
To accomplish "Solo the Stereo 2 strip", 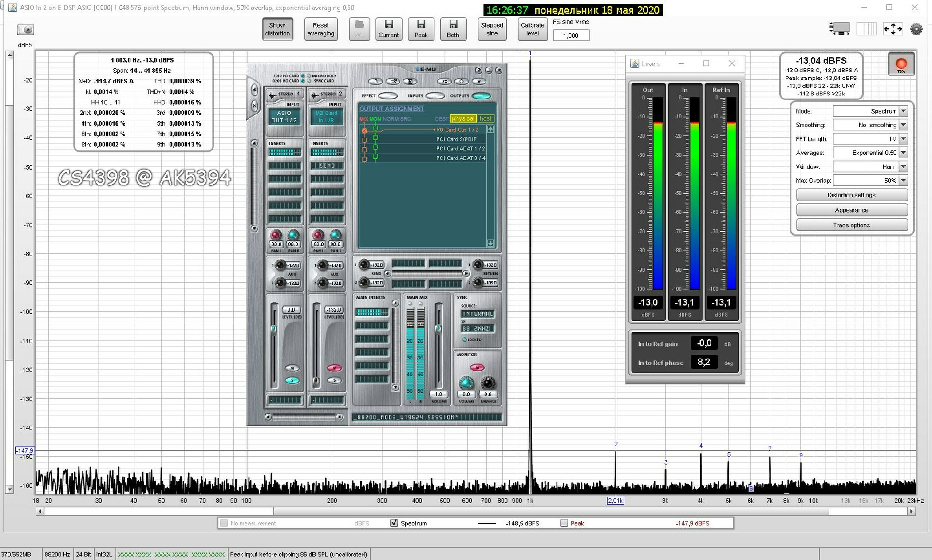I will click(x=334, y=380).
